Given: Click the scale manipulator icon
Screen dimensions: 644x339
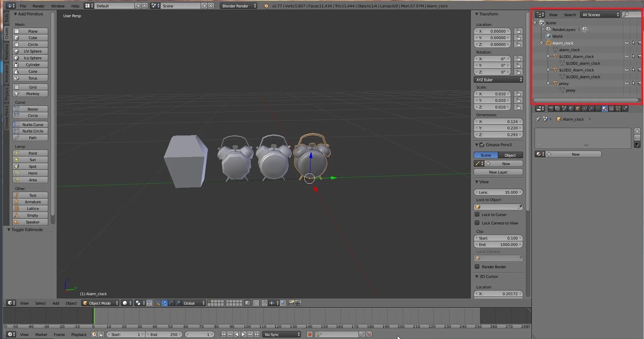Looking at the screenshot, I should (x=178, y=303).
